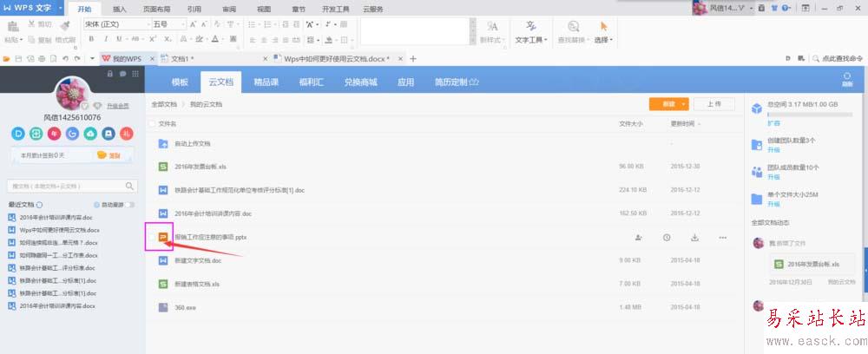Switch to the 插入 ribbon tab
This screenshot has height=354, width=868.
click(x=120, y=10)
